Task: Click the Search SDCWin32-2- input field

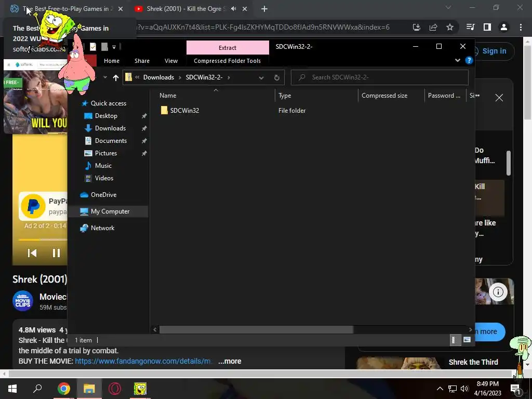Action: click(380, 77)
